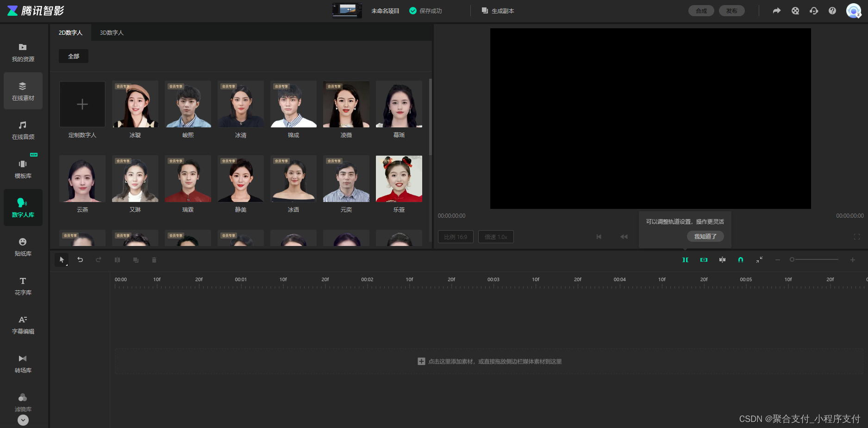The image size is (868, 428).
Task: Undo the last action
Action: [80, 260]
